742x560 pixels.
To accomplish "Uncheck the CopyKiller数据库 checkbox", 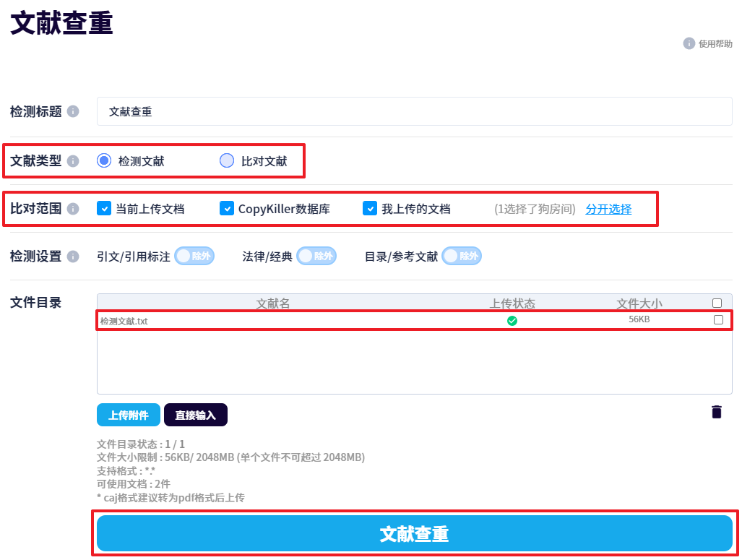I will [x=227, y=209].
